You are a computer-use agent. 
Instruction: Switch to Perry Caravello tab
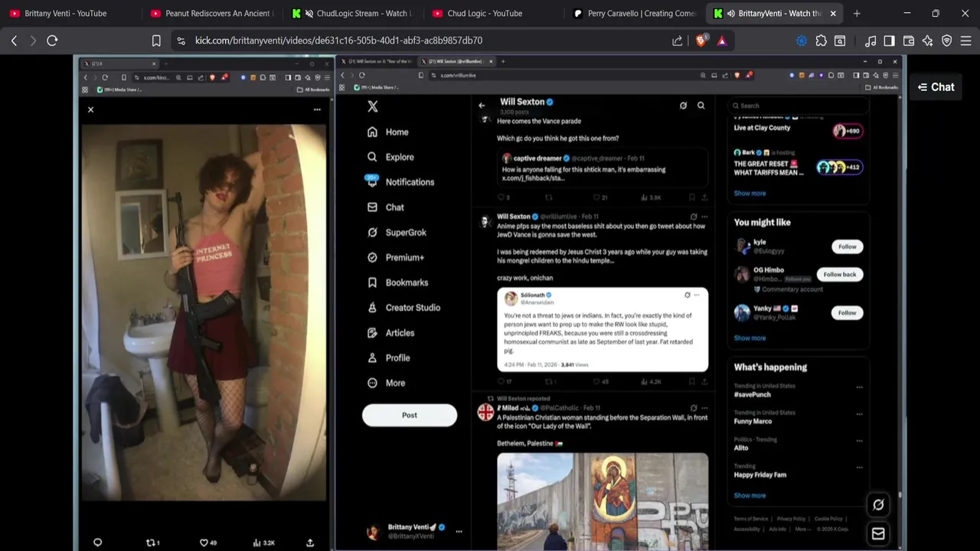[x=634, y=13]
